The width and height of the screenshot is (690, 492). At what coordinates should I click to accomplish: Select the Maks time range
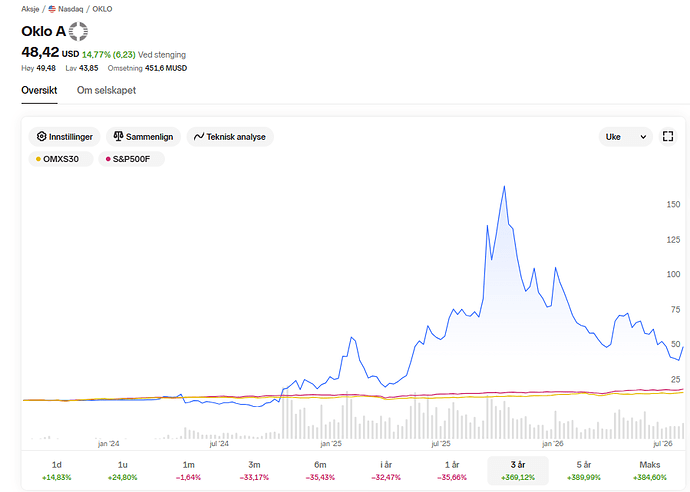[x=650, y=470]
